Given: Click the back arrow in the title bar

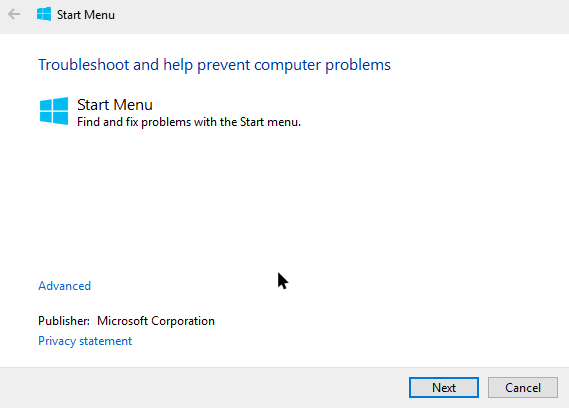Looking at the screenshot, I should [14, 15].
